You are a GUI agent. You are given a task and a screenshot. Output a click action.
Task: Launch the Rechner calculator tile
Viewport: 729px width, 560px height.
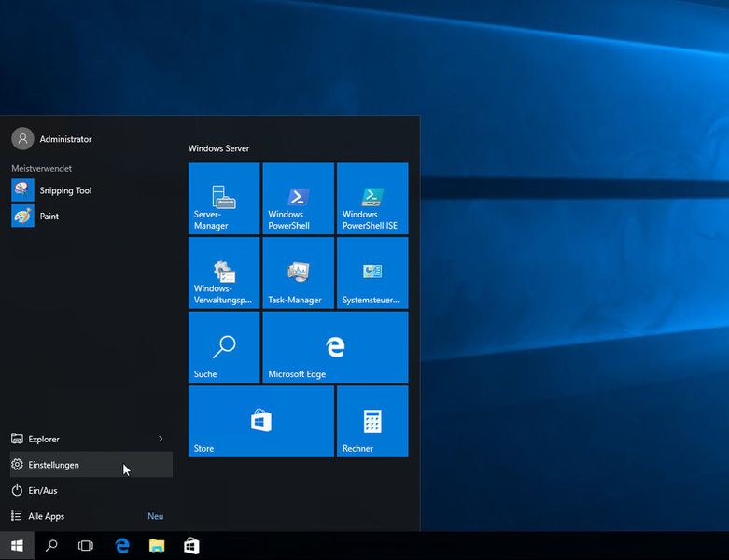pos(372,422)
